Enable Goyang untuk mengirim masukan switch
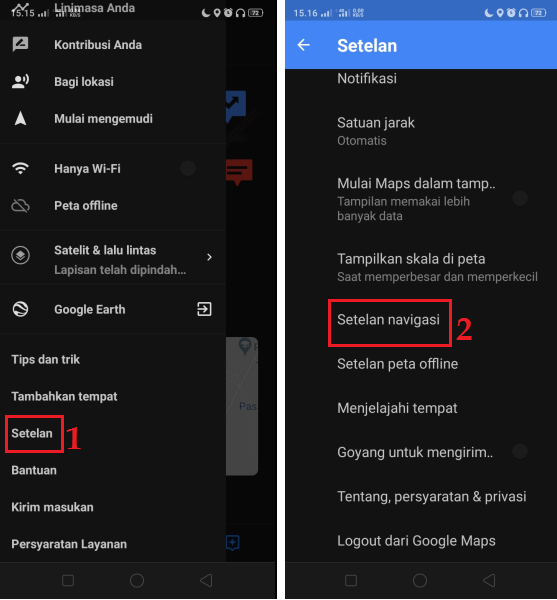The width and height of the screenshot is (557, 600). click(520, 452)
